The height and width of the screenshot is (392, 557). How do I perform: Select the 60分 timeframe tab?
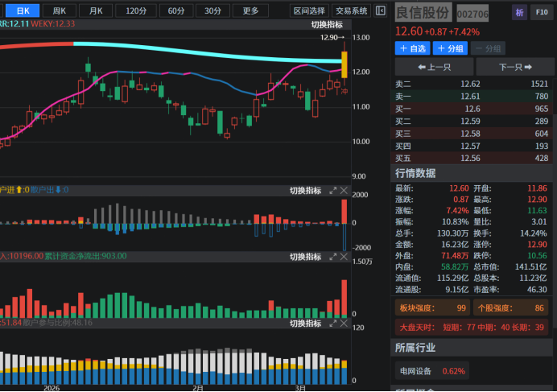(x=175, y=10)
